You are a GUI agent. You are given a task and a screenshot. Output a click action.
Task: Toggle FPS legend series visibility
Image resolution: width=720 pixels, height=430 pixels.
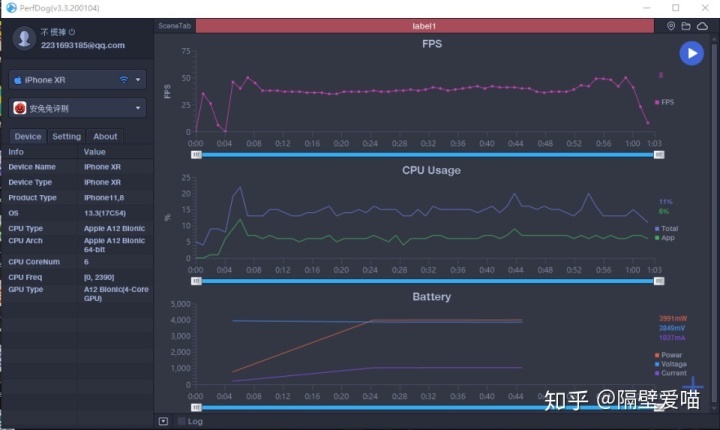664,102
